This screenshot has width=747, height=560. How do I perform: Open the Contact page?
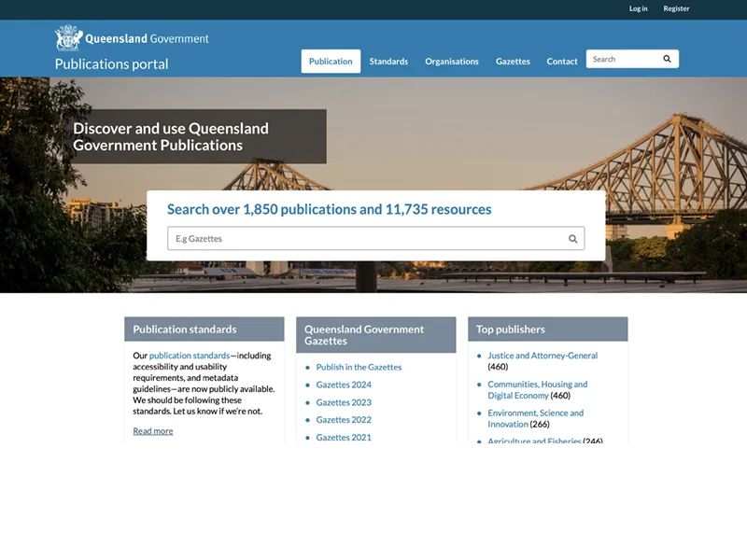(562, 62)
